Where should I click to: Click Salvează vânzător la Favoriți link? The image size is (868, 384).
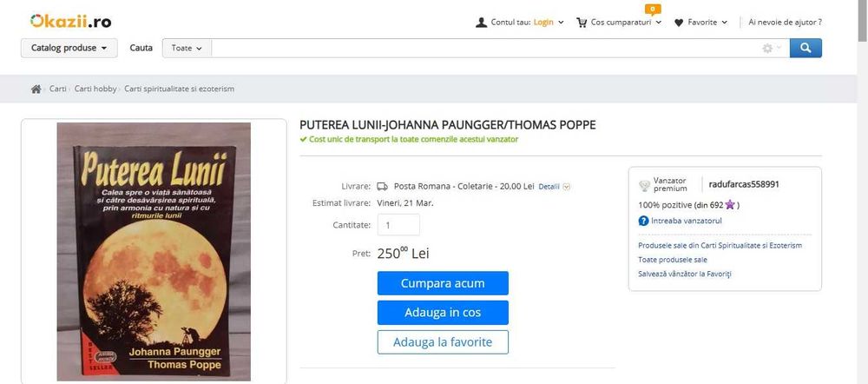click(x=685, y=274)
